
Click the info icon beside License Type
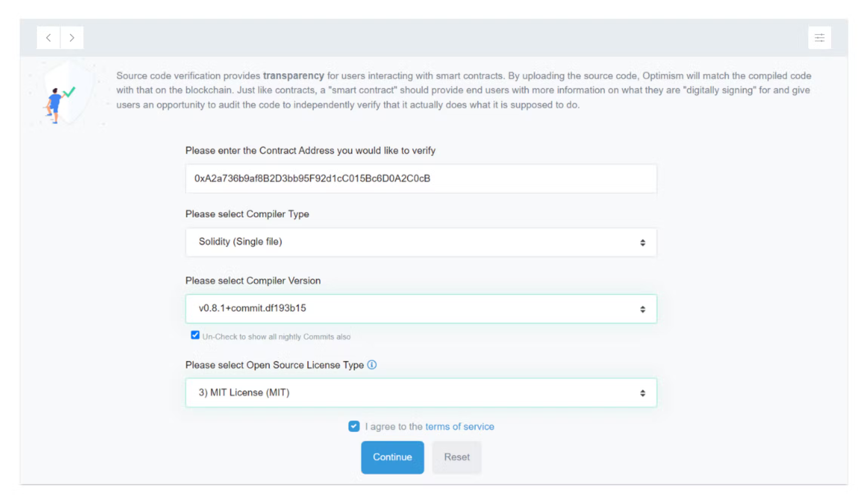pyautogui.click(x=372, y=365)
